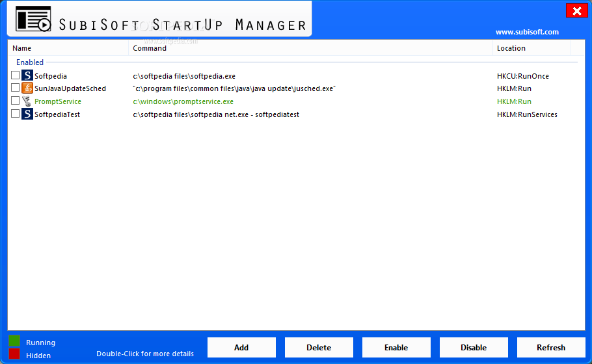Screen dimensions: 592x364
Task: Click SunJavaUpdateSched's HKLM:Run location cell
Action: point(514,88)
